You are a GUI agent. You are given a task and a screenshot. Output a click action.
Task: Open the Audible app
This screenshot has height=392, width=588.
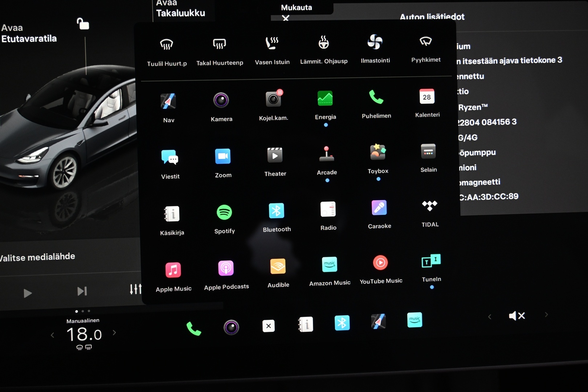tap(278, 273)
